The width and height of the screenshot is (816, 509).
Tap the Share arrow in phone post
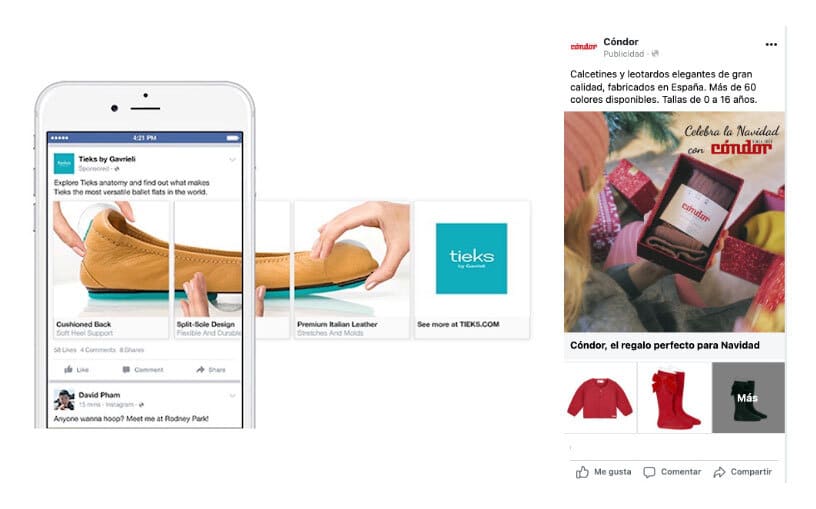pyautogui.click(x=200, y=370)
